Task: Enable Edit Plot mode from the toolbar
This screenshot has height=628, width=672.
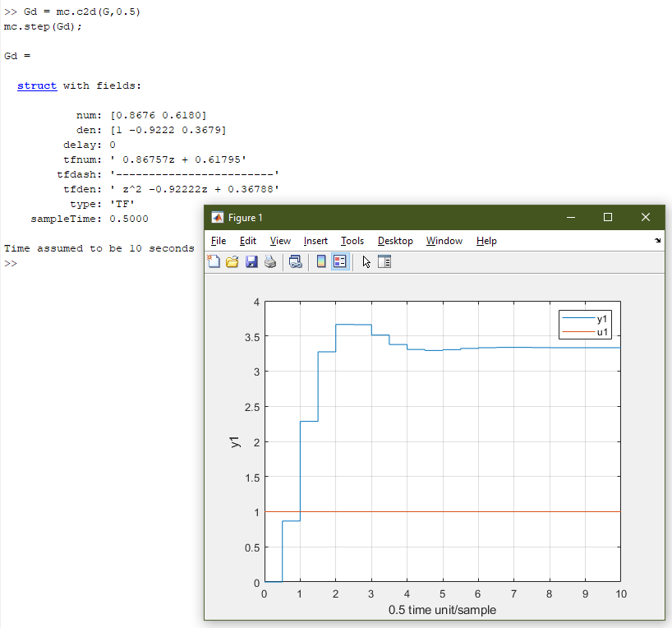Action: coord(365,261)
